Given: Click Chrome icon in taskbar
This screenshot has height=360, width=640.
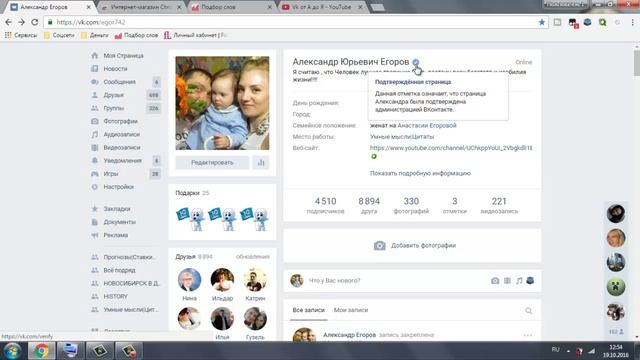Looking at the screenshot, I should 41,351.
